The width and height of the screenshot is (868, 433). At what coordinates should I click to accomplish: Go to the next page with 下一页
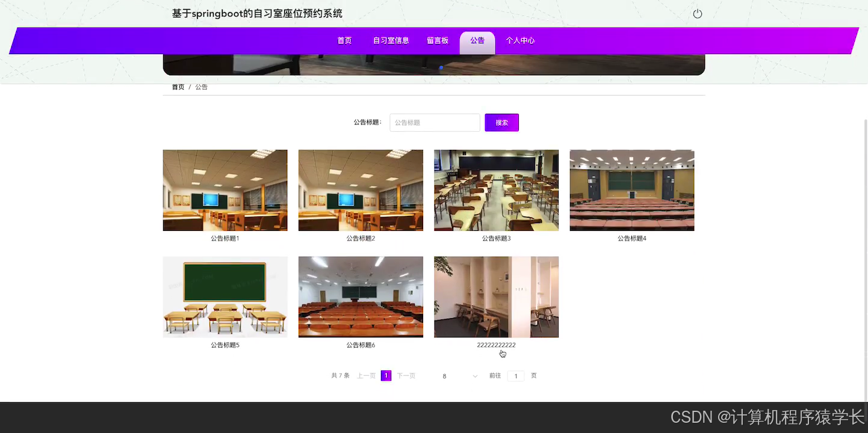click(x=406, y=375)
